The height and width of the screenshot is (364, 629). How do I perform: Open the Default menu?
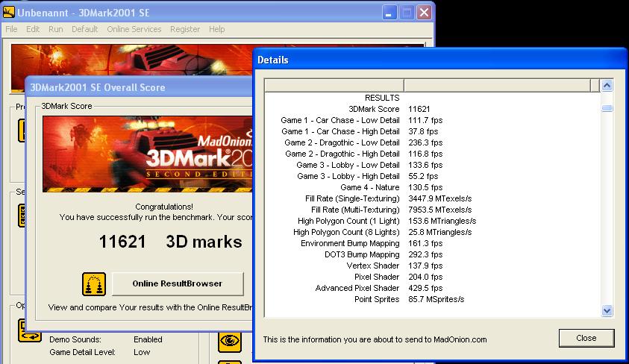84,29
